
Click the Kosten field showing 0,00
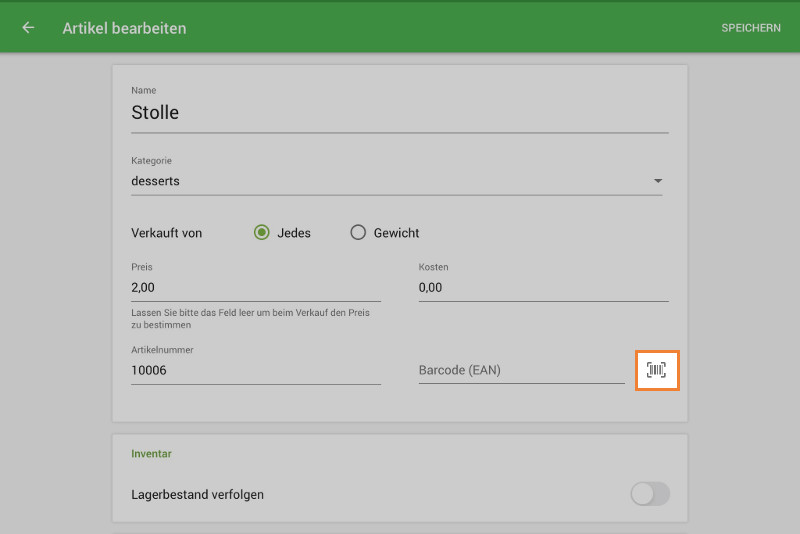pos(543,287)
